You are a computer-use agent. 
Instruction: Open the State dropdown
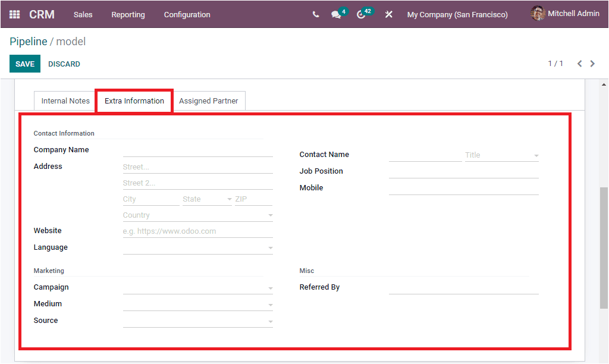coord(228,199)
